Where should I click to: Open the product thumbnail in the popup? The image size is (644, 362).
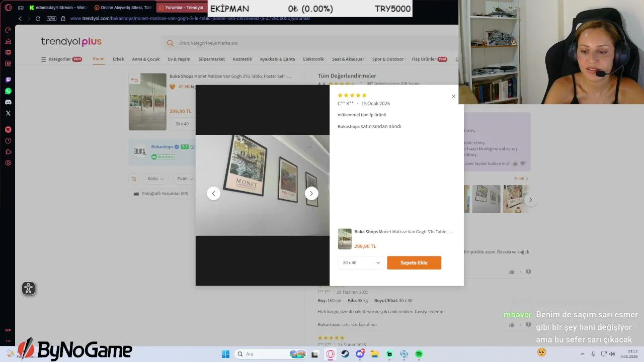(345, 239)
